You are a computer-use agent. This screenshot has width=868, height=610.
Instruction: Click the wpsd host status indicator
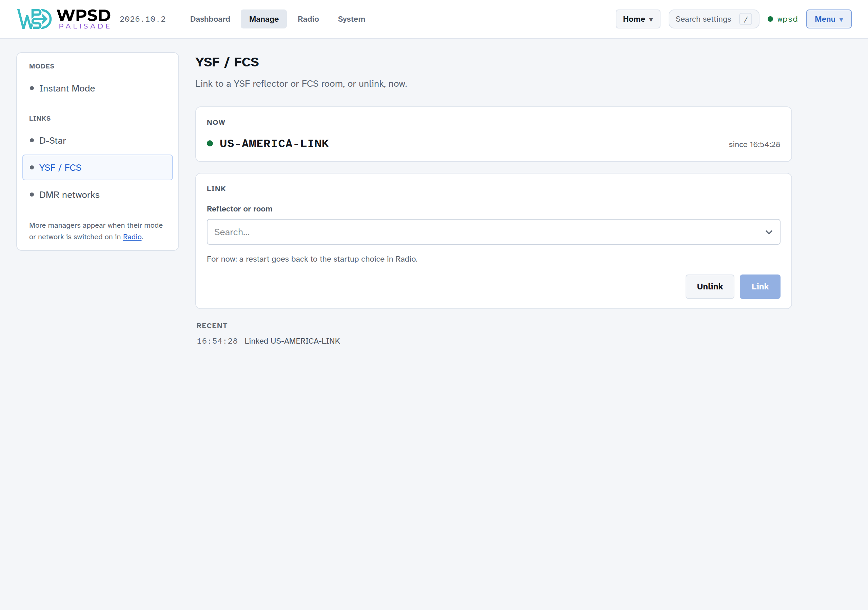point(782,19)
